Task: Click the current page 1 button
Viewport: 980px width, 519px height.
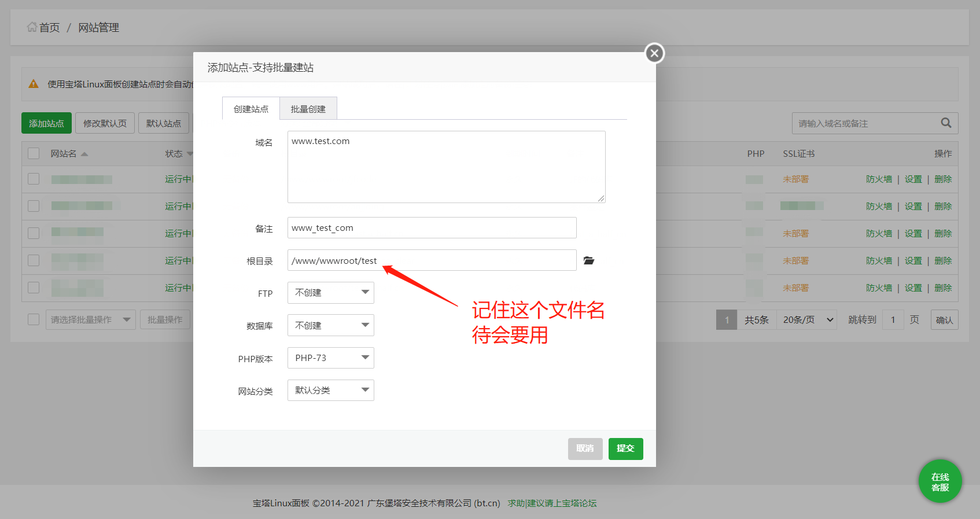Action: click(727, 319)
